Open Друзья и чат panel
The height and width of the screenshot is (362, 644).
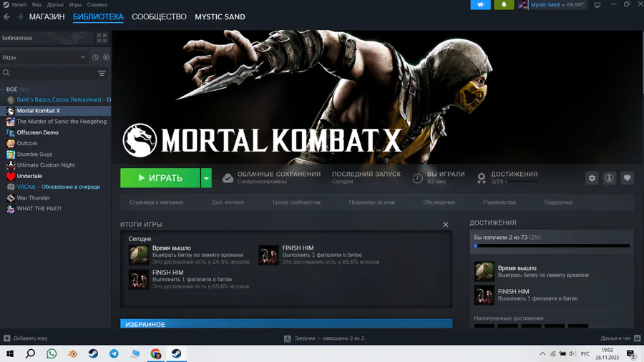[x=620, y=338]
